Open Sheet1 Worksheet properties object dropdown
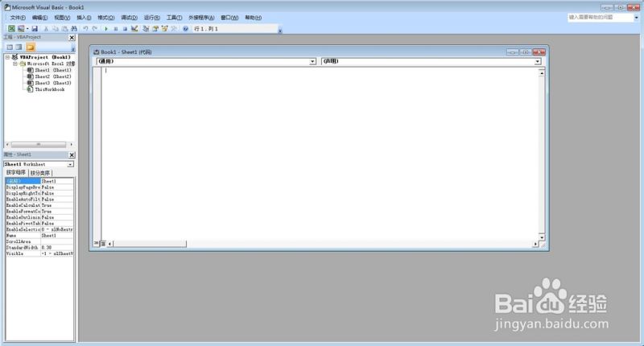This screenshot has width=644, height=346. pos(70,164)
